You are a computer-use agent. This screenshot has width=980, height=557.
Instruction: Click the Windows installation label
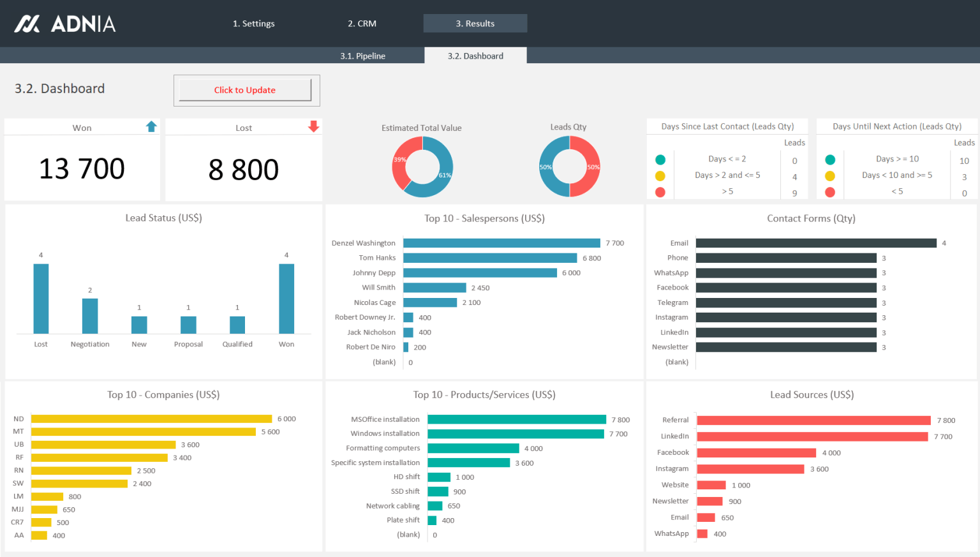pyautogui.click(x=385, y=433)
